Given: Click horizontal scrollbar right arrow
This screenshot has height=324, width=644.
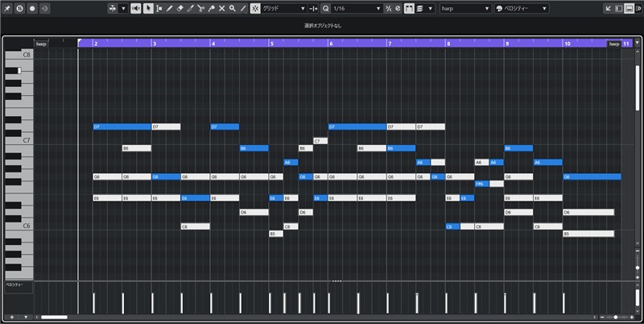Looking at the screenshot, I should (x=594, y=317).
